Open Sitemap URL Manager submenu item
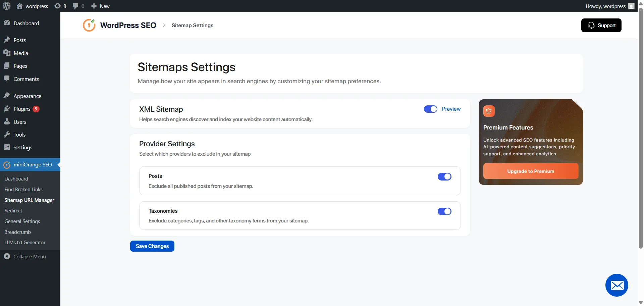 [x=29, y=200]
